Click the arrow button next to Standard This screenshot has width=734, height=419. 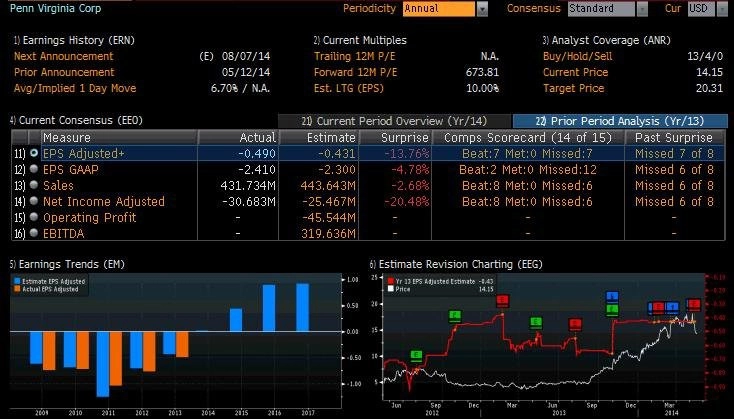pyautogui.click(x=642, y=9)
